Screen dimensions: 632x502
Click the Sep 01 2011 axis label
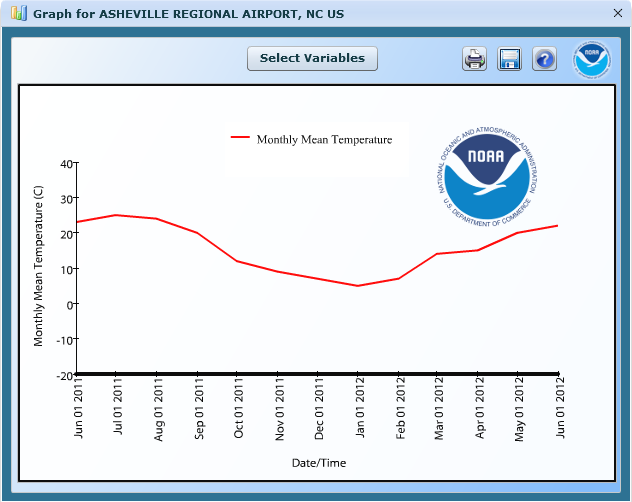point(199,408)
